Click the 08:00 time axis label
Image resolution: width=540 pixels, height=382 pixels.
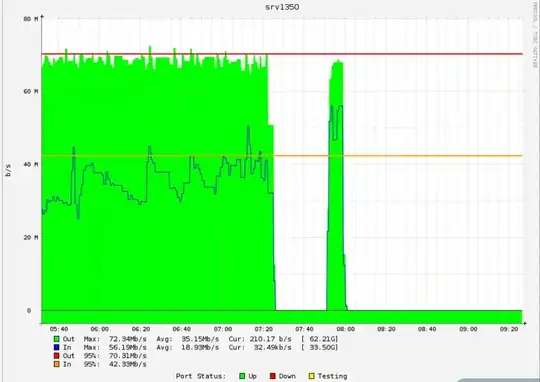coord(345,329)
